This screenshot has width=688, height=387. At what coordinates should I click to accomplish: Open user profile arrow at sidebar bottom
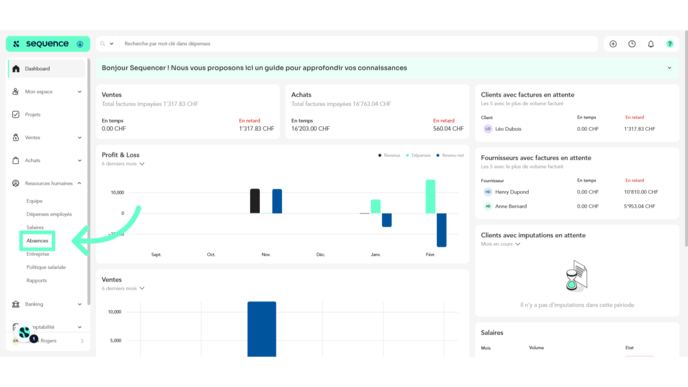tap(82, 341)
